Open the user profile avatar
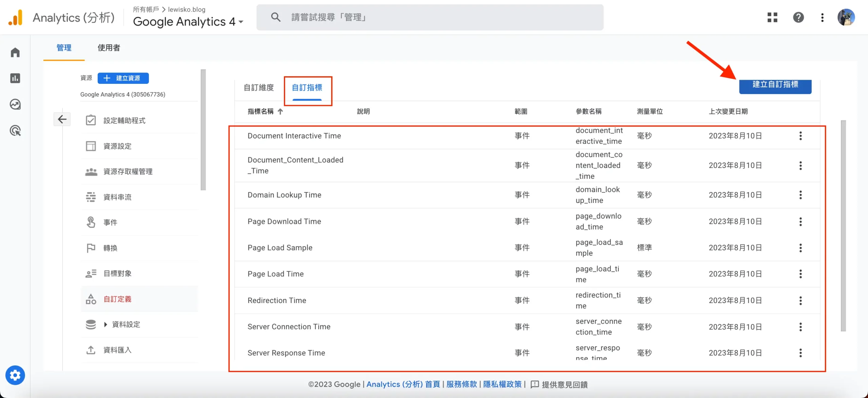Screen dimensions: 868x398 click(x=846, y=17)
